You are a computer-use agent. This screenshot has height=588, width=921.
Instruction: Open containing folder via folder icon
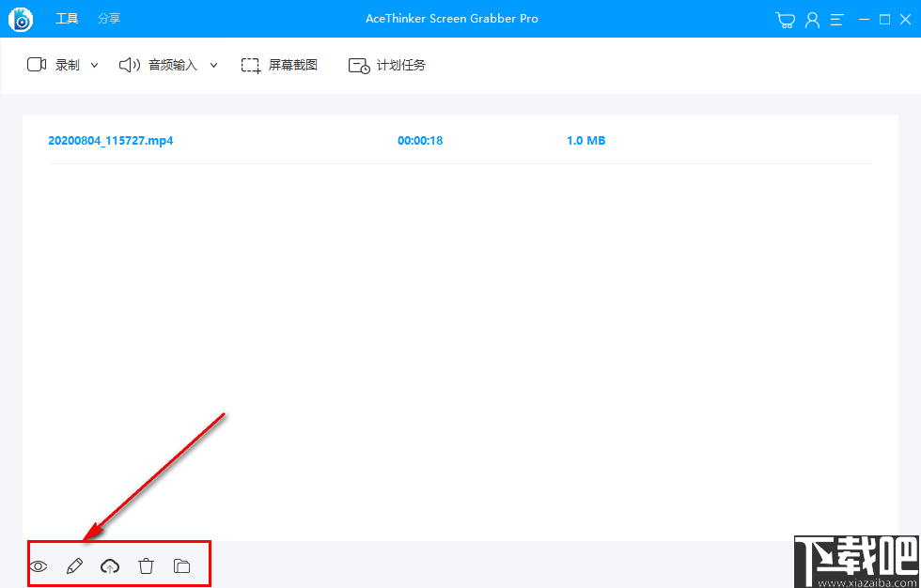pyautogui.click(x=182, y=565)
